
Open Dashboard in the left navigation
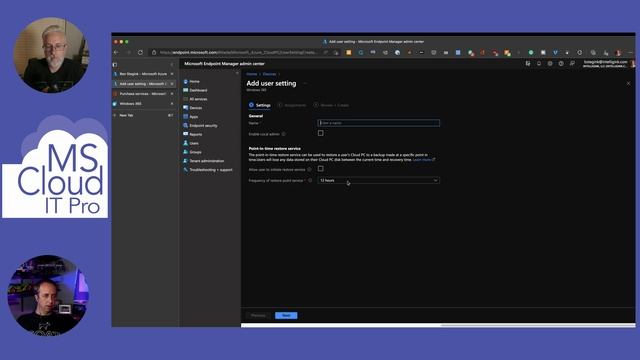coord(198,90)
